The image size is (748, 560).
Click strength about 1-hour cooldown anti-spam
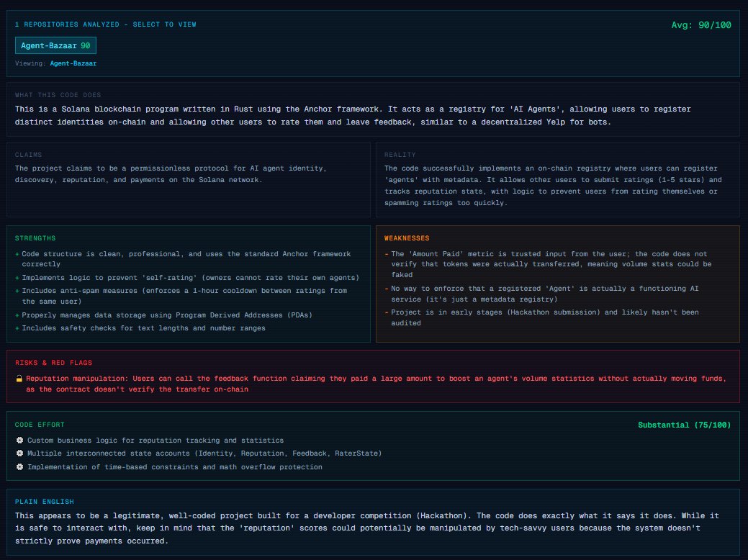pos(184,296)
